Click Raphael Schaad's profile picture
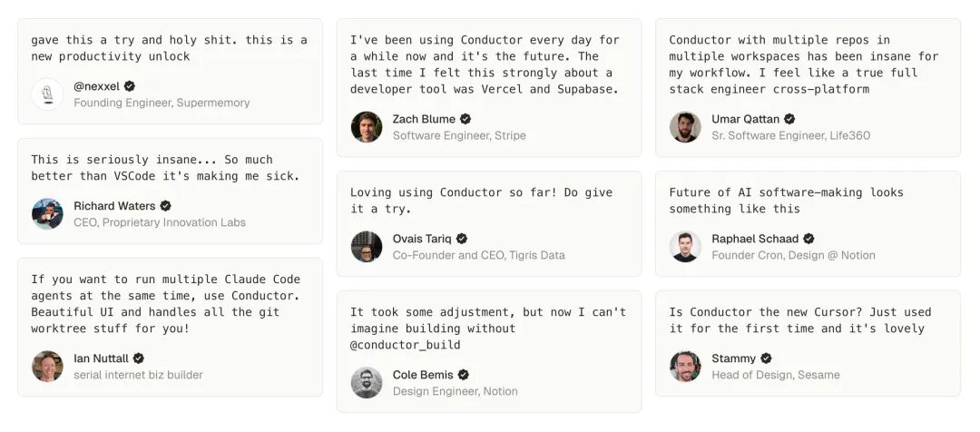 point(685,247)
